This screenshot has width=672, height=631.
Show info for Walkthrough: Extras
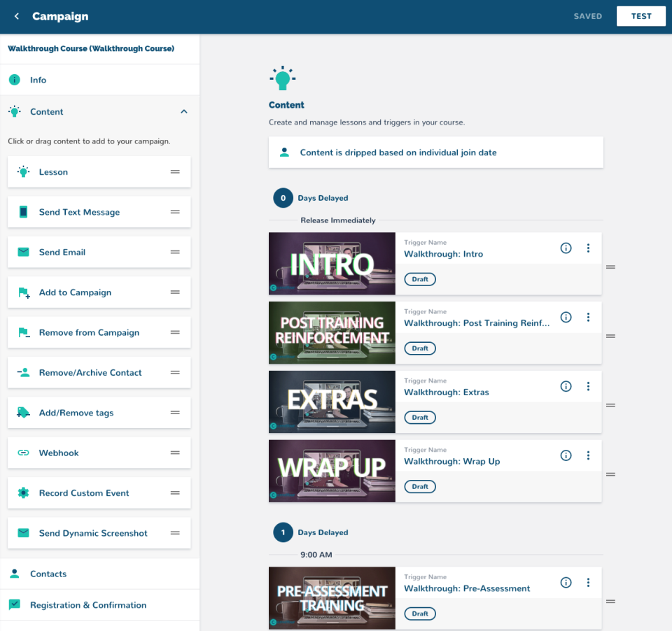click(566, 386)
